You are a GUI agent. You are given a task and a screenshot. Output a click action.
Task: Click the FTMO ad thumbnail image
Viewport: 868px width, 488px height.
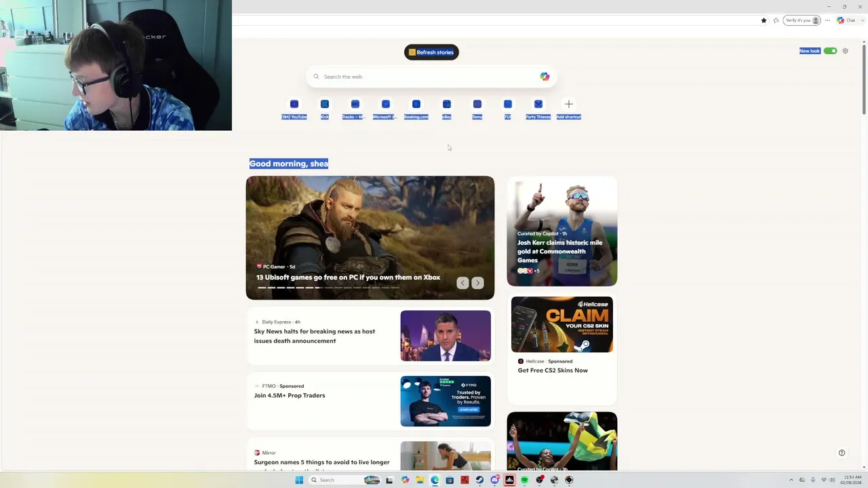tap(446, 401)
